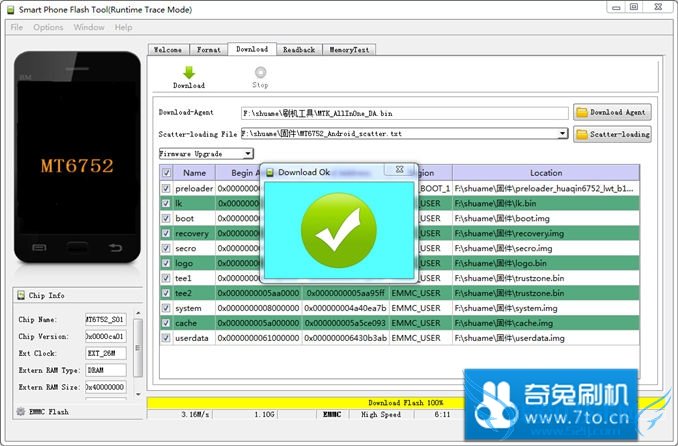Open the Window menu

point(89,27)
